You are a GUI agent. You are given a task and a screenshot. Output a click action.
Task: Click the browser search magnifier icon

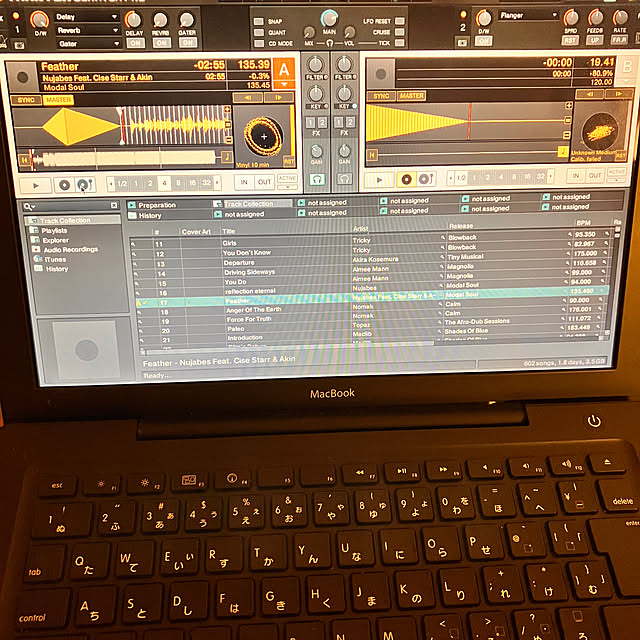(x=28, y=207)
